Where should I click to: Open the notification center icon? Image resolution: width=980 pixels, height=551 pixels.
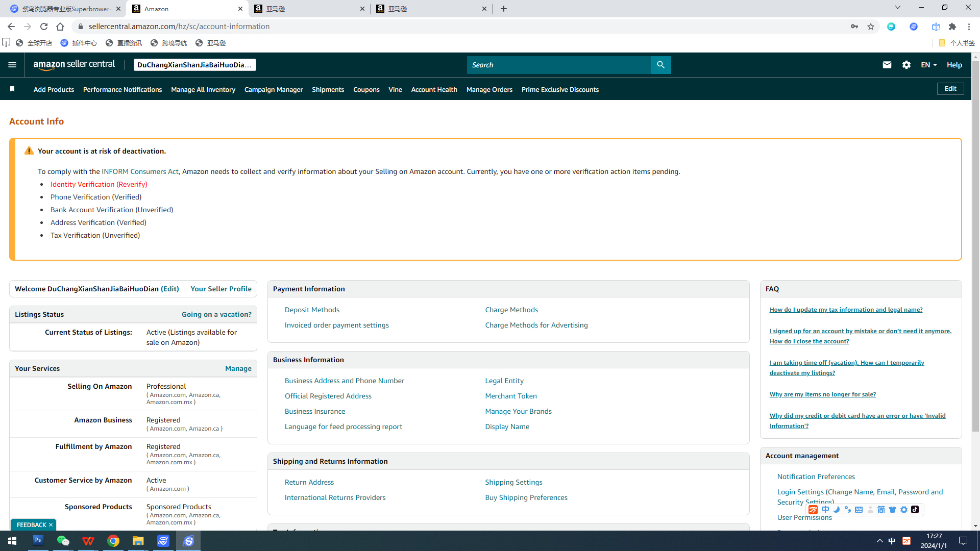tap(963, 541)
